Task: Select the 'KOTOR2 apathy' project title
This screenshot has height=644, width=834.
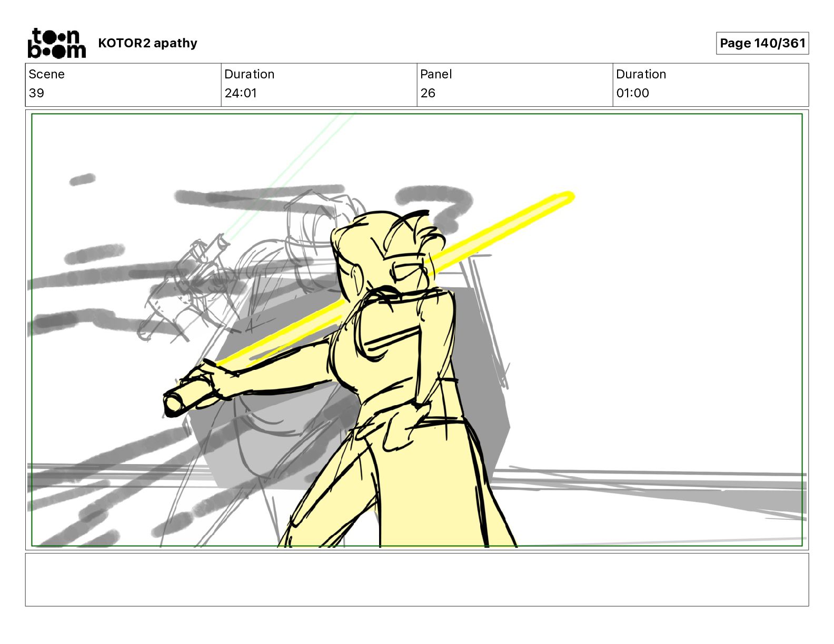Action: (x=147, y=43)
